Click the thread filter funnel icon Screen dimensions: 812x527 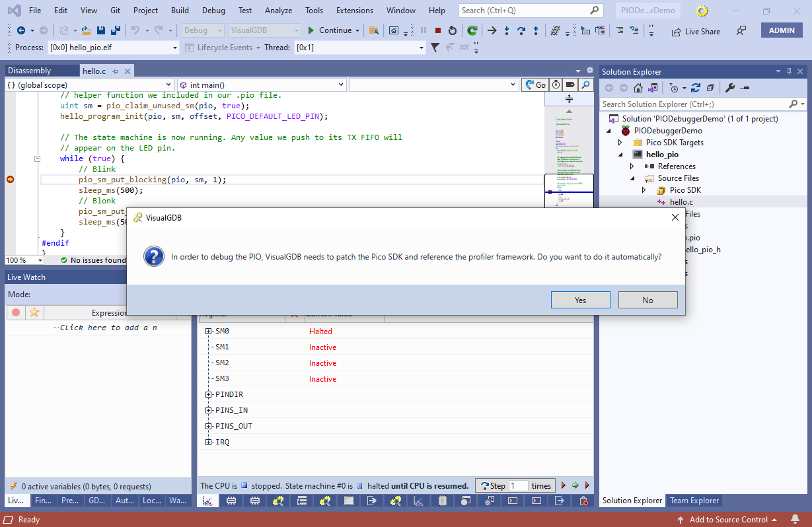pyautogui.click(x=435, y=47)
